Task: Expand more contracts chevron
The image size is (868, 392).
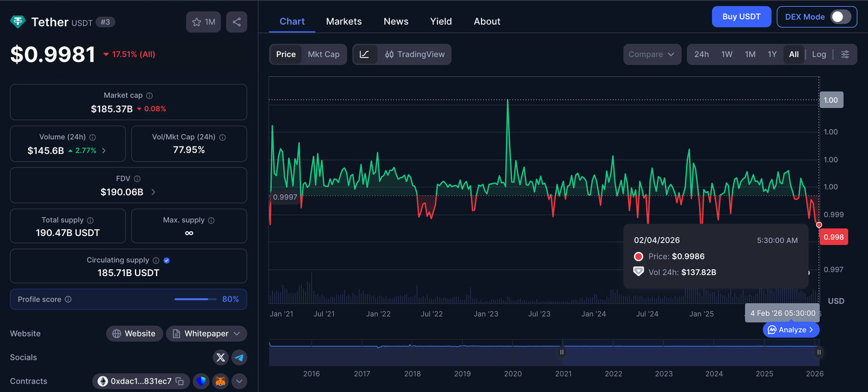Action: (239, 381)
